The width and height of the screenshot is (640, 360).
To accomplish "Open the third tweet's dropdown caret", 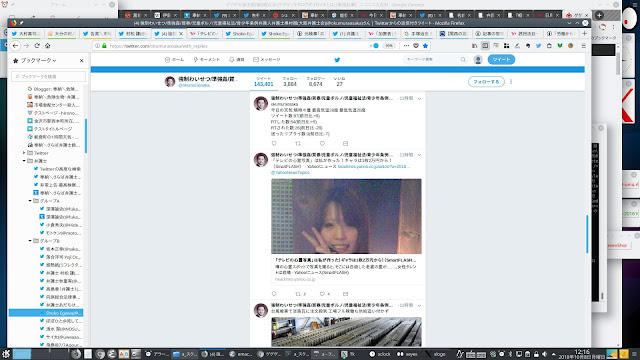I will 419,305.
